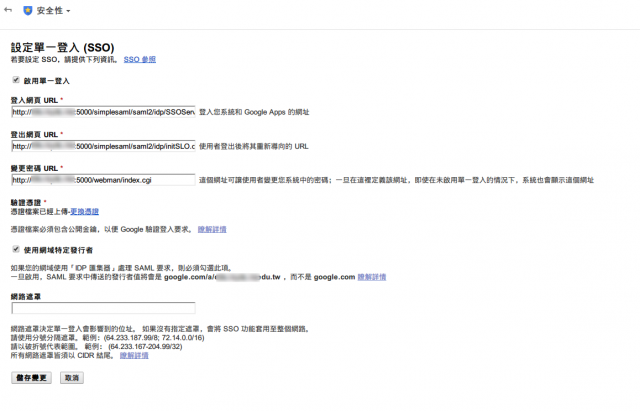Click the 設定單一登入 (SSO) heading
640x411 pixels.
pyautogui.click(x=62, y=47)
